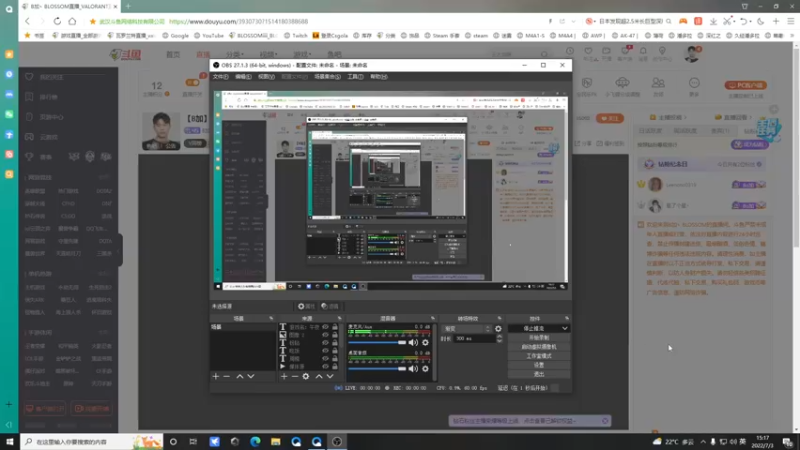Open Windows Start menu
Image resolution: width=800 pixels, height=450 pixels.
coord(10,442)
